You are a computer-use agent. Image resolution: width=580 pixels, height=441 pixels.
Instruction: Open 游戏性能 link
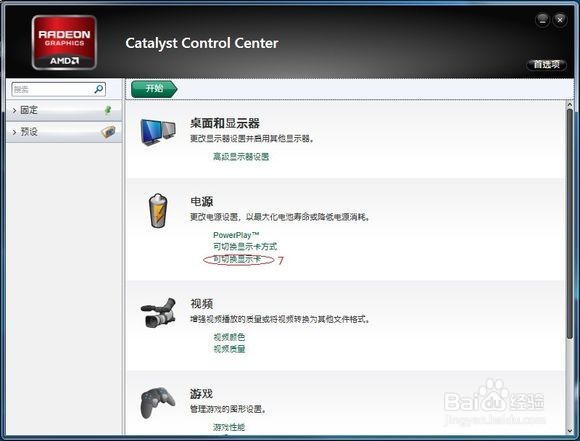[x=229, y=427]
